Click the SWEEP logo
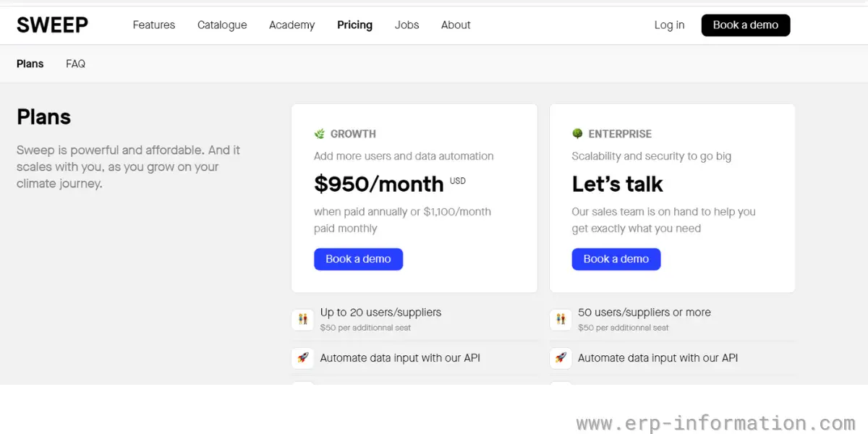 [52, 25]
